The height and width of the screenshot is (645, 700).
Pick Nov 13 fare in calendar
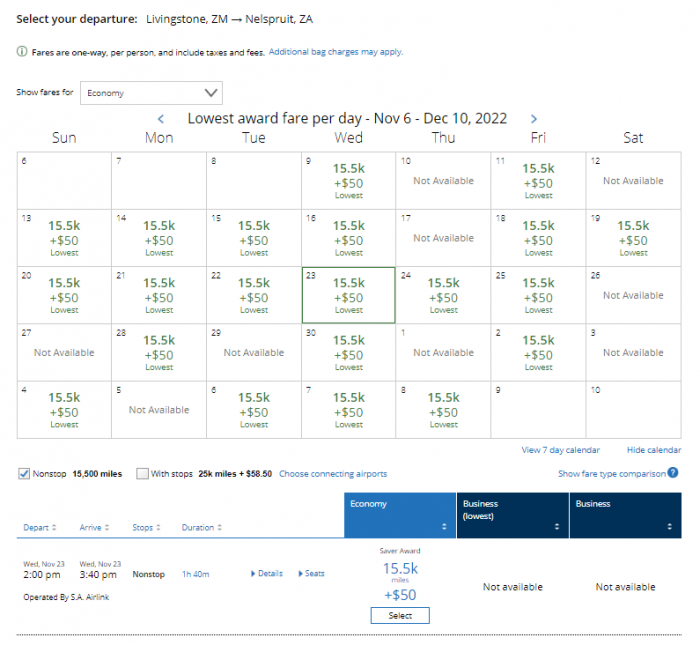coord(64,238)
